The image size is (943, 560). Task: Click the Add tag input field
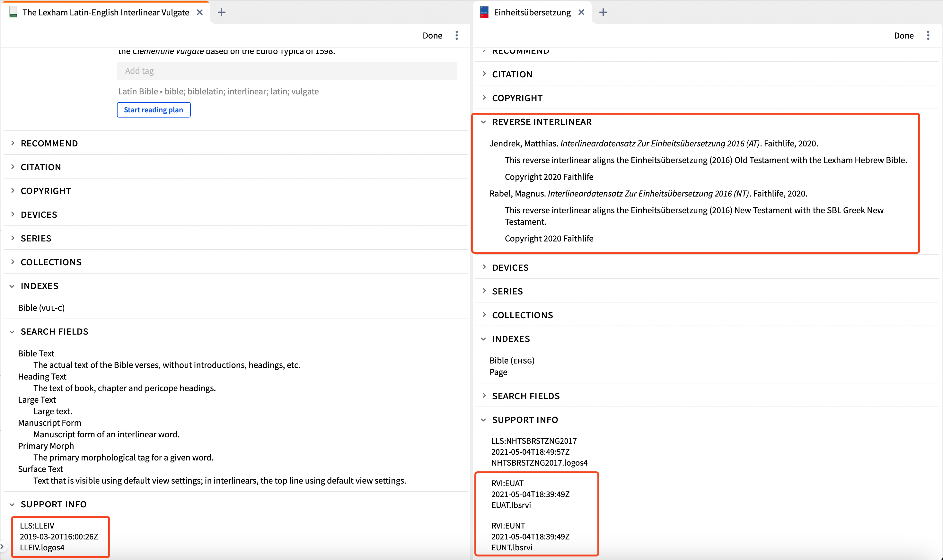coord(287,71)
